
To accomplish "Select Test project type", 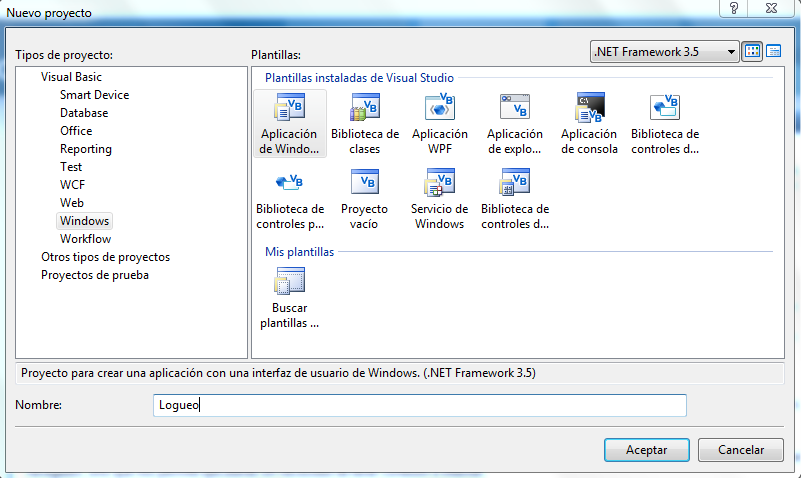I will (70, 167).
